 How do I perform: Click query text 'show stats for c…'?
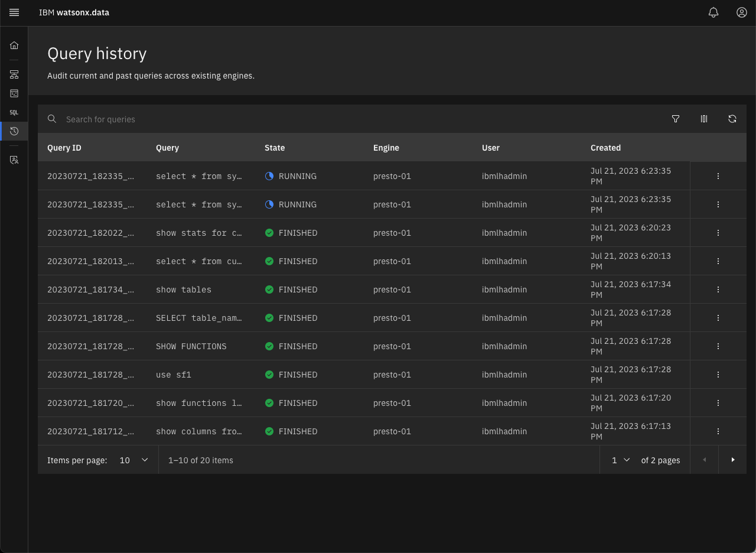199,233
